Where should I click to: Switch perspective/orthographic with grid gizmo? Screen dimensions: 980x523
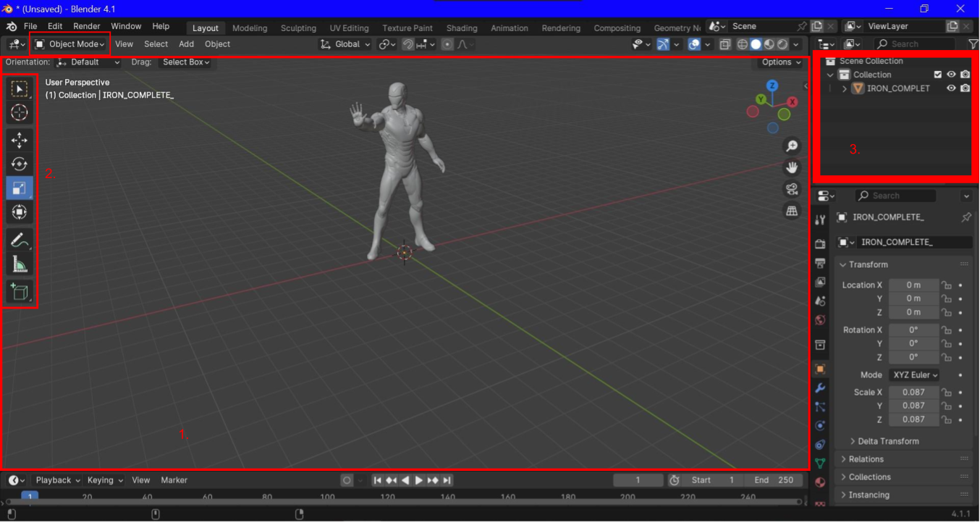tap(792, 211)
